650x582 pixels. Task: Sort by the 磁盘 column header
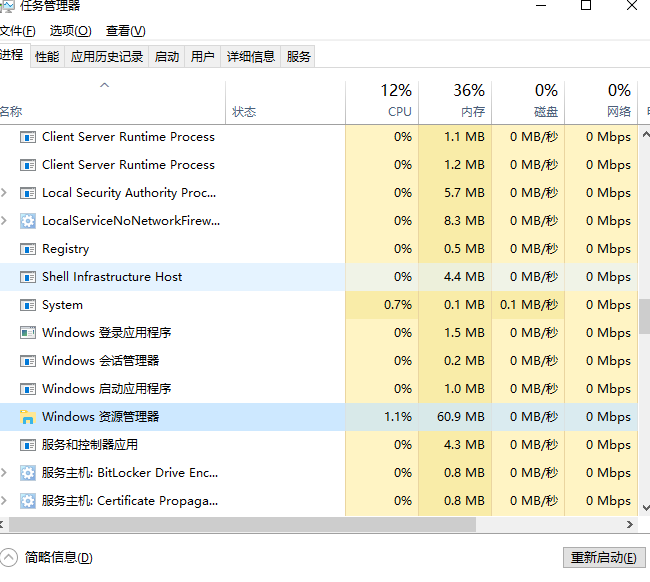(x=528, y=102)
